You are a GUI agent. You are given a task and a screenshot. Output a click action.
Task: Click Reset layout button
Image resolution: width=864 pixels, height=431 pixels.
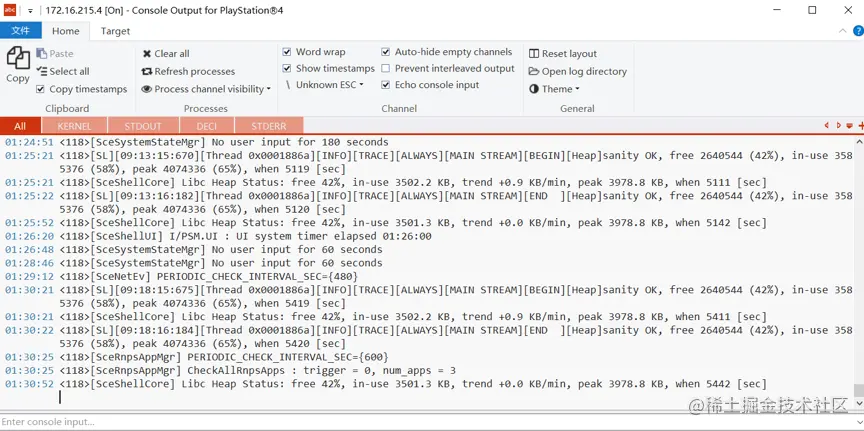(563, 53)
